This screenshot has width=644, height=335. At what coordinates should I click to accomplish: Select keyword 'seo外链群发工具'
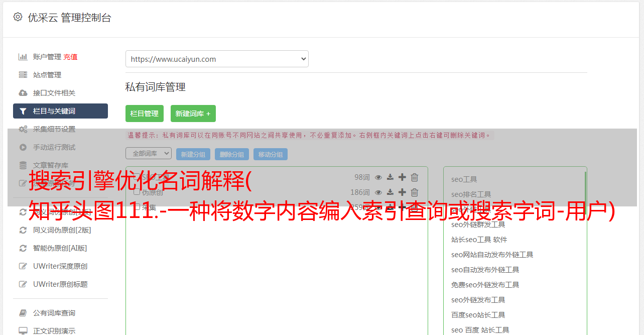tap(478, 225)
